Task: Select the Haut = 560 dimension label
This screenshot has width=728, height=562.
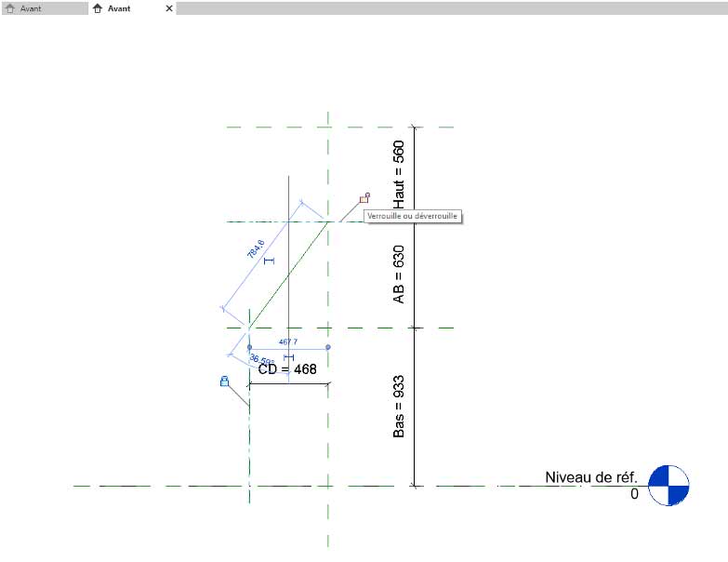Action: point(399,174)
